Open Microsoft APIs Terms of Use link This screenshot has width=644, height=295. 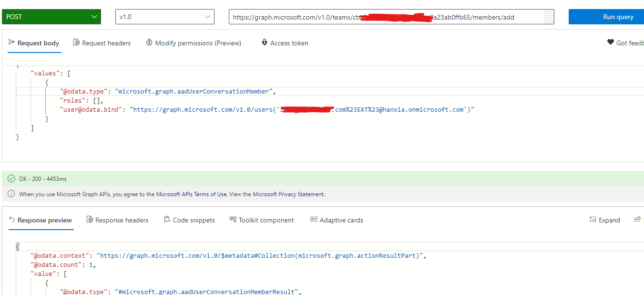(192, 194)
